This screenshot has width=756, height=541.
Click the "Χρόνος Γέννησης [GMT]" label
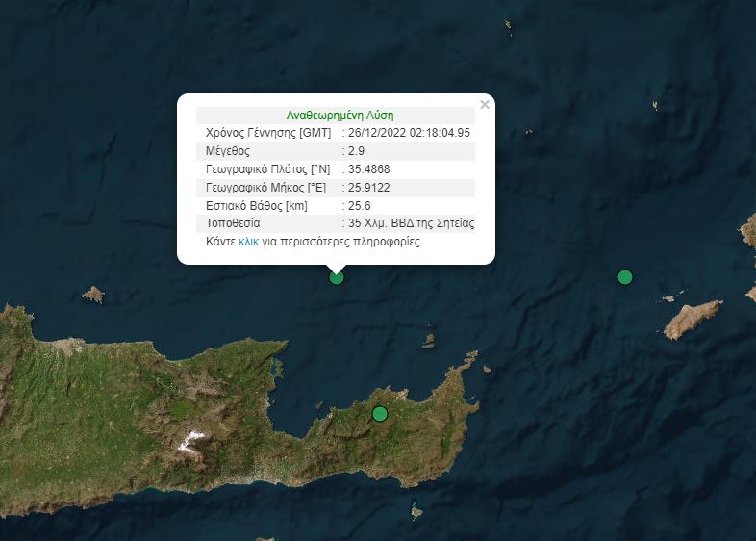[268, 133]
